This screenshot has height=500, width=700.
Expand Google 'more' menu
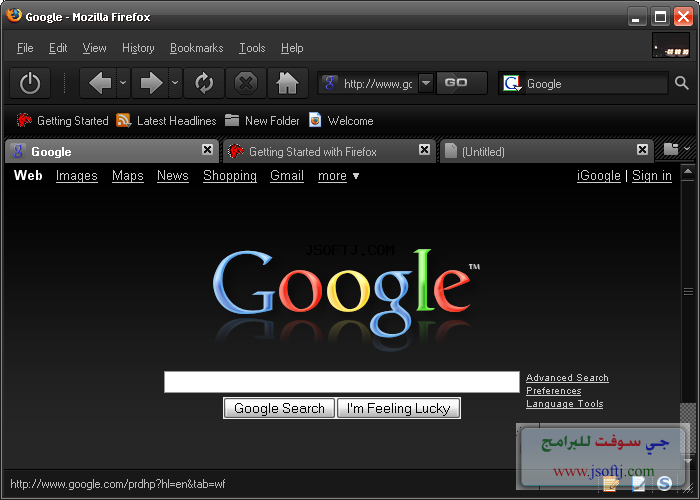tap(338, 176)
